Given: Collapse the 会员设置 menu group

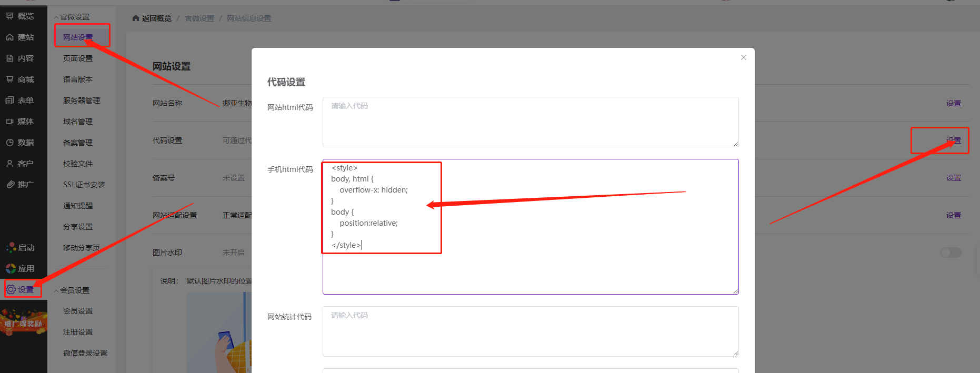Looking at the screenshot, I should (56, 290).
